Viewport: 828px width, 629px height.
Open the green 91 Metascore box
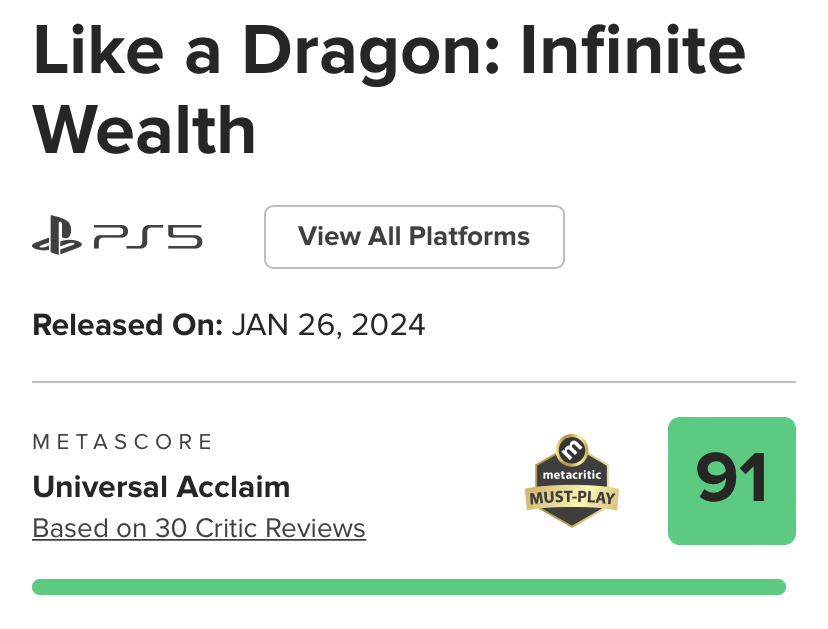click(731, 481)
